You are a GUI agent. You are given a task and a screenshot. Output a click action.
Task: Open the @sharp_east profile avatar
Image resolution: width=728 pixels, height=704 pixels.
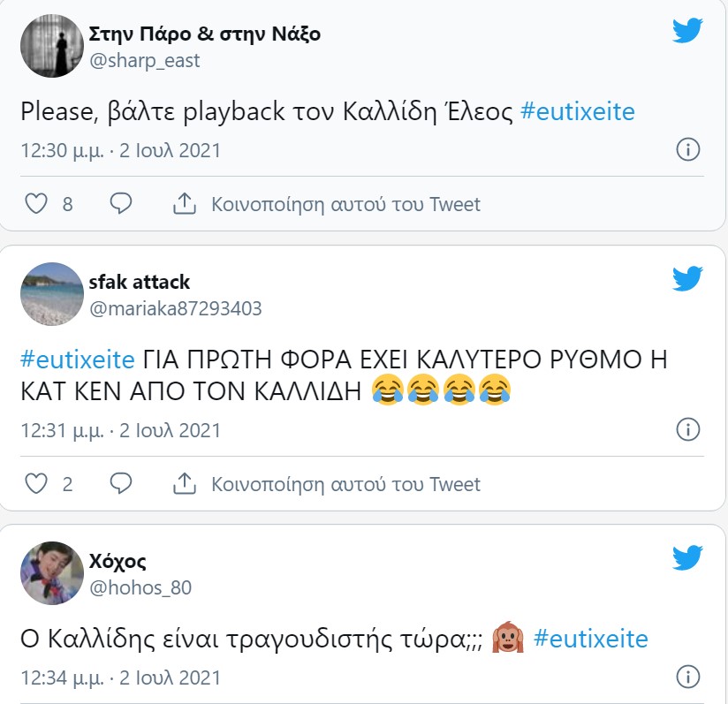click(51, 46)
